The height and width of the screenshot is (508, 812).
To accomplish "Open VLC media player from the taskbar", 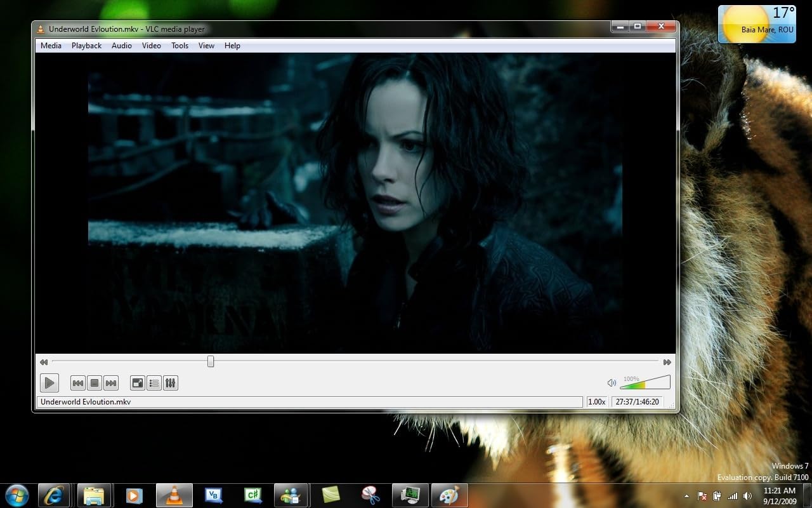I will coord(173,495).
